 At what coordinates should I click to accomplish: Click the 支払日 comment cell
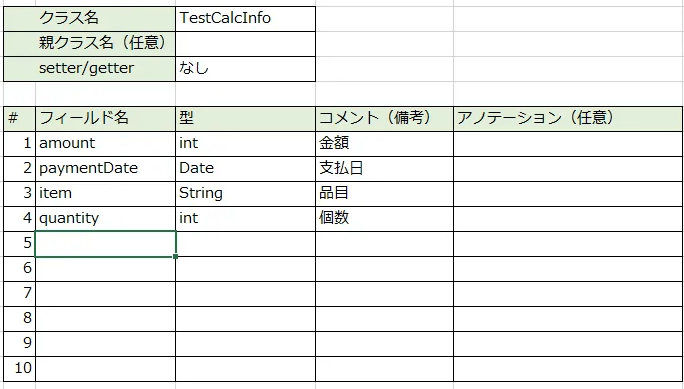click(x=384, y=169)
